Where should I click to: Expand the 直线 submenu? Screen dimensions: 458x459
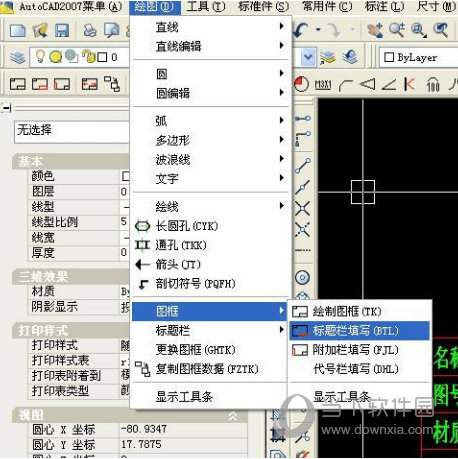tap(210, 27)
